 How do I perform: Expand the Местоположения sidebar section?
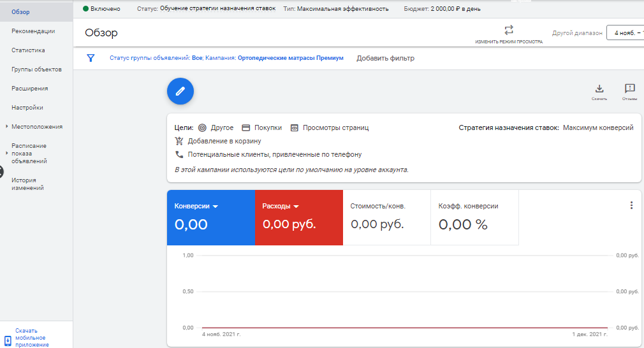tap(7, 127)
